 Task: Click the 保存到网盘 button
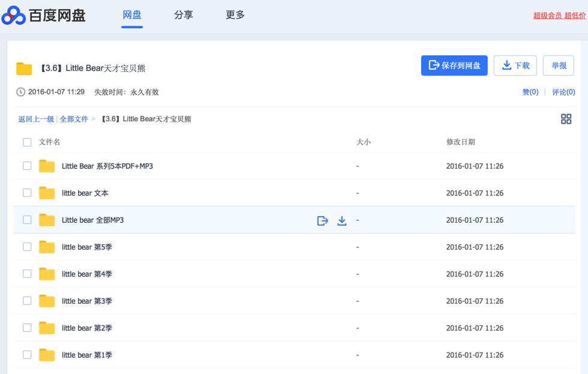tap(454, 65)
